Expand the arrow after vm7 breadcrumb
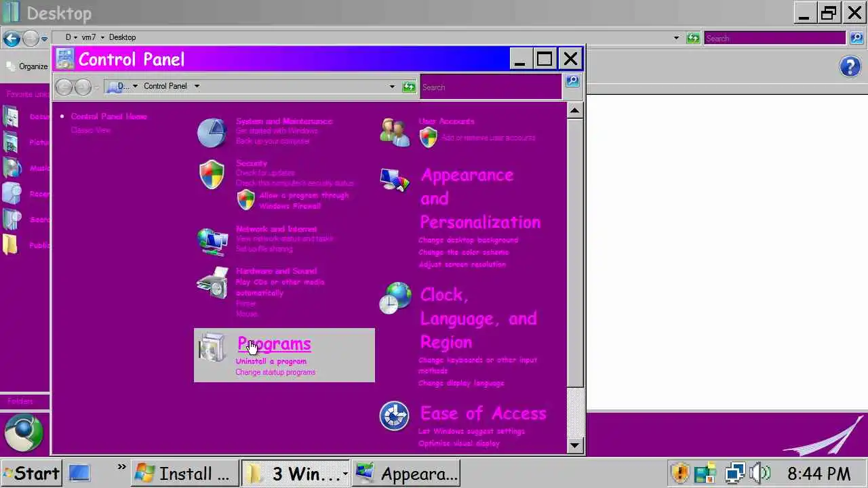Viewport: 868px width, 488px height. (x=102, y=37)
